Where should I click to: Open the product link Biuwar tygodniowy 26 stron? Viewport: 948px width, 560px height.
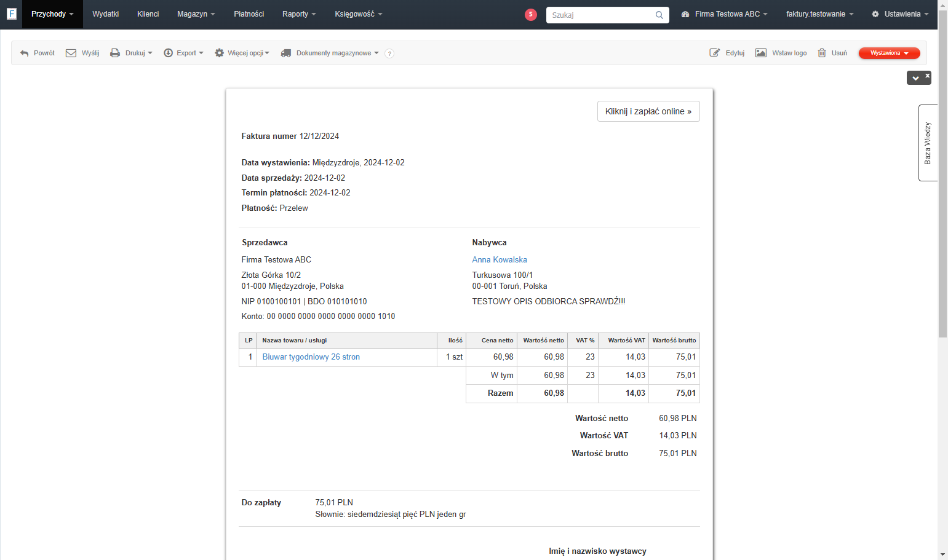(x=311, y=357)
